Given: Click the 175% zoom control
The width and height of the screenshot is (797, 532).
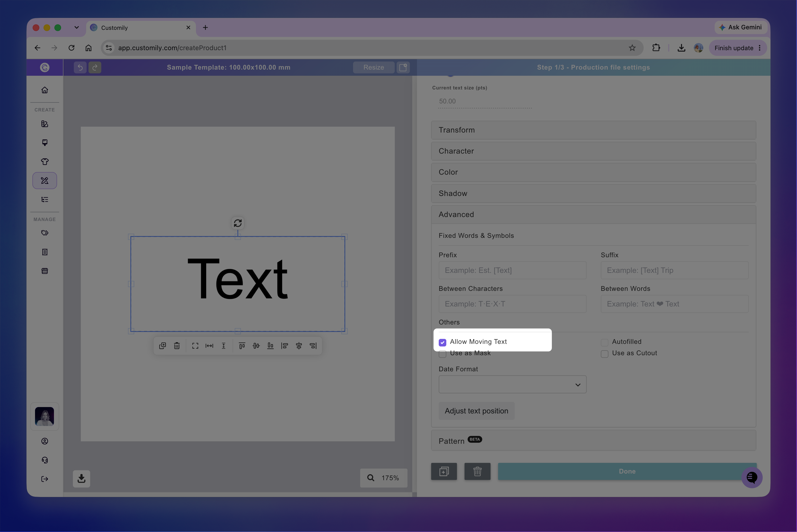Looking at the screenshot, I should click(384, 478).
